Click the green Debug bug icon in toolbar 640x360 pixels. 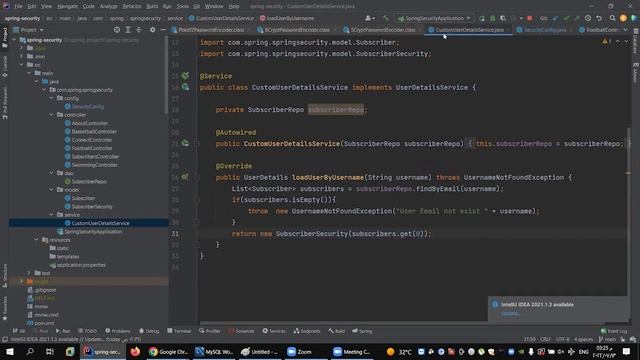pyautogui.click(x=493, y=18)
